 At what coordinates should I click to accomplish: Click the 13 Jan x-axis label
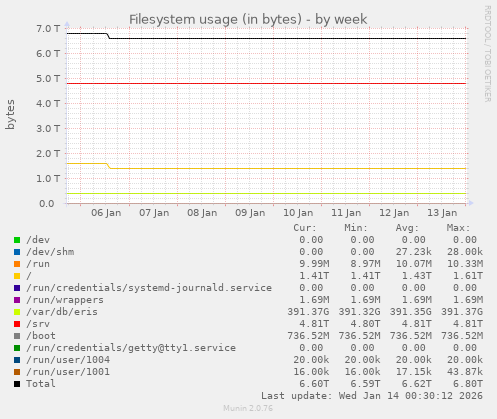442,213
